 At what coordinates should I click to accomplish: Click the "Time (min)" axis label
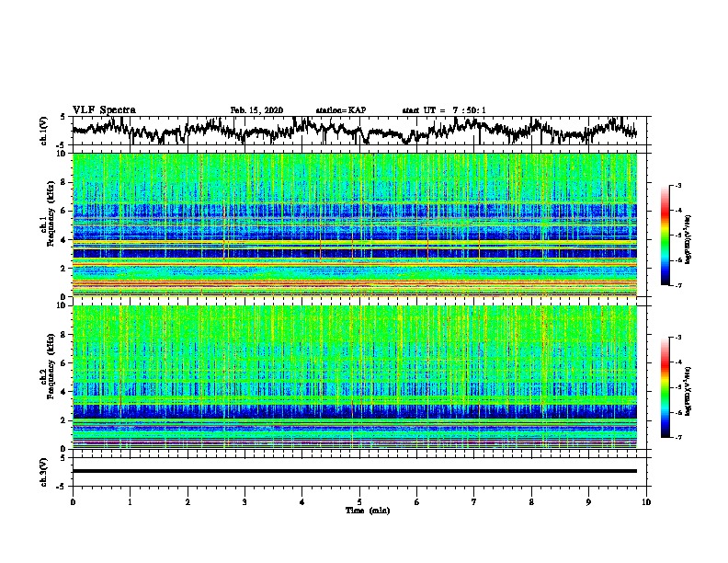(368, 511)
